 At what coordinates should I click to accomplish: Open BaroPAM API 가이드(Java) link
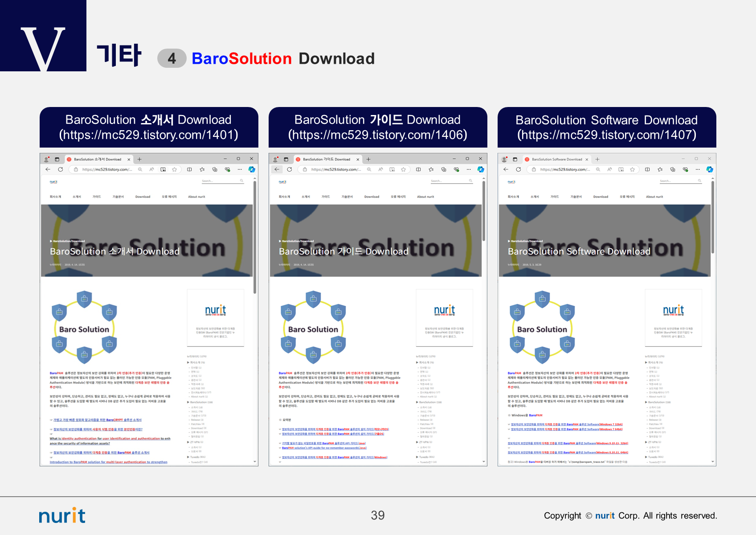[x=324, y=443]
